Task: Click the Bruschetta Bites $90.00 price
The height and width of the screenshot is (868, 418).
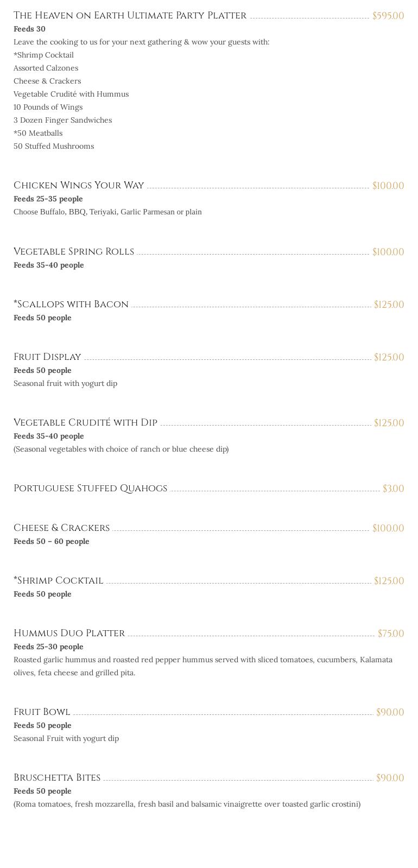Action: coord(390,778)
